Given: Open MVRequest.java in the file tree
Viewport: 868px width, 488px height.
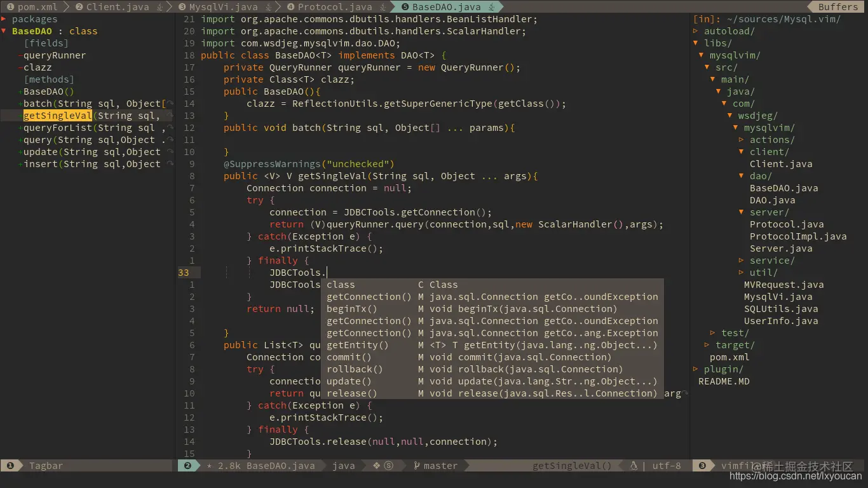Looking at the screenshot, I should [x=784, y=285].
